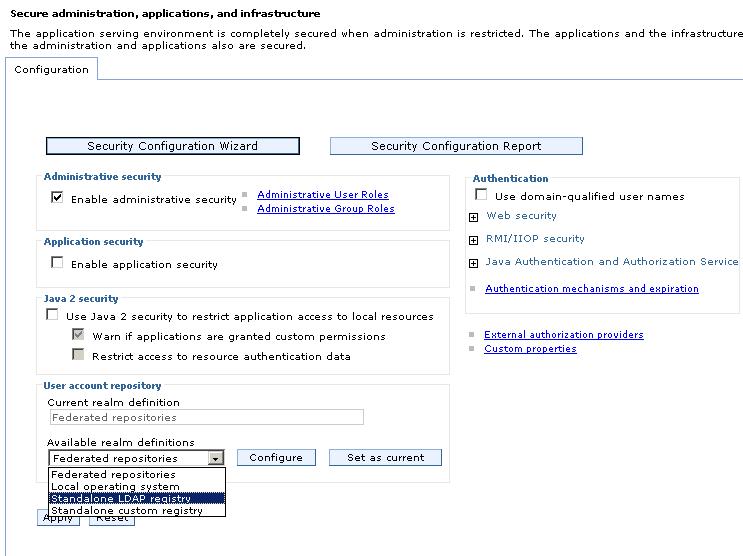Click the Web security label
The width and height of the screenshot is (743, 556).
(x=521, y=216)
